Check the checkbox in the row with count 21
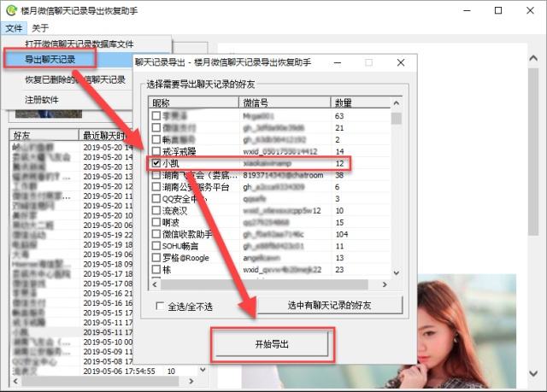Screen dimensions: 547x392 point(156,127)
